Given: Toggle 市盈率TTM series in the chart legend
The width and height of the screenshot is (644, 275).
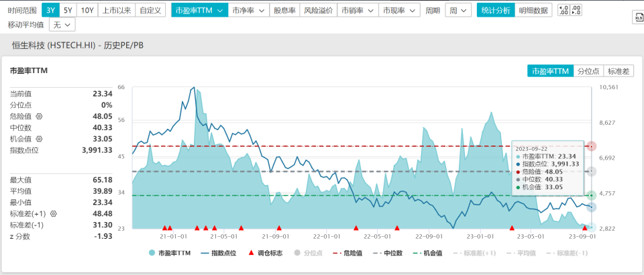Looking at the screenshot, I should pyautogui.click(x=170, y=254).
